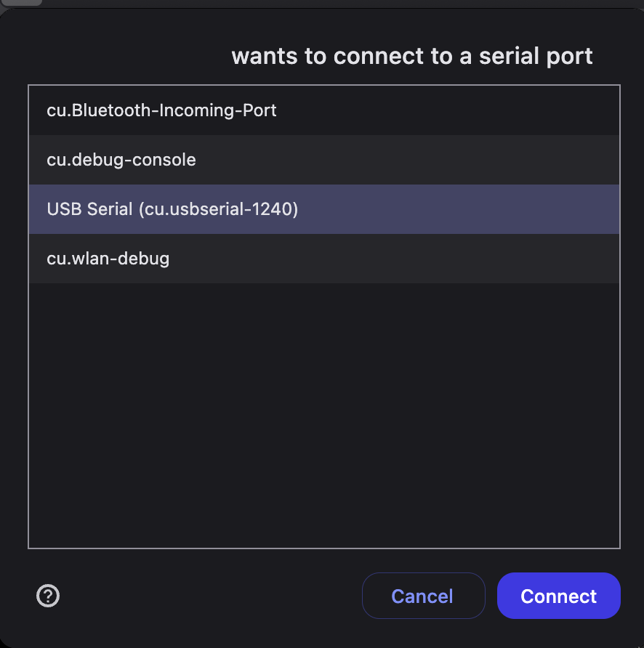Choose the cu.debug-console port entry
The height and width of the screenshot is (648, 644).
pos(324,160)
